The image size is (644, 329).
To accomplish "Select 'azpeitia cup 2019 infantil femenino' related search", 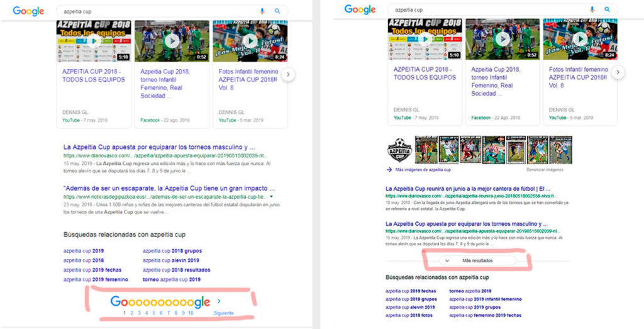I will 486,299.
